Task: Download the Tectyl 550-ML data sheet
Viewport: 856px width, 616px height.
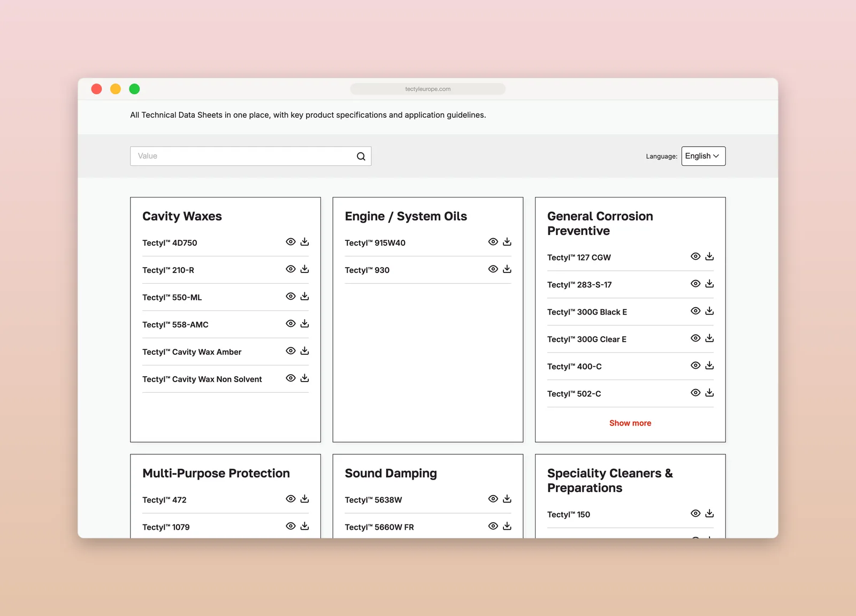Action: pos(304,296)
